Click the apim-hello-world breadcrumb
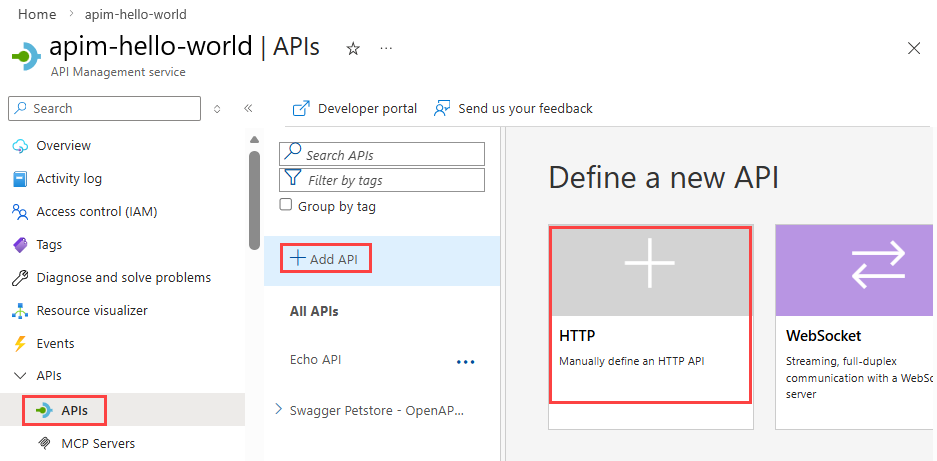The image size is (937, 461). [x=136, y=14]
